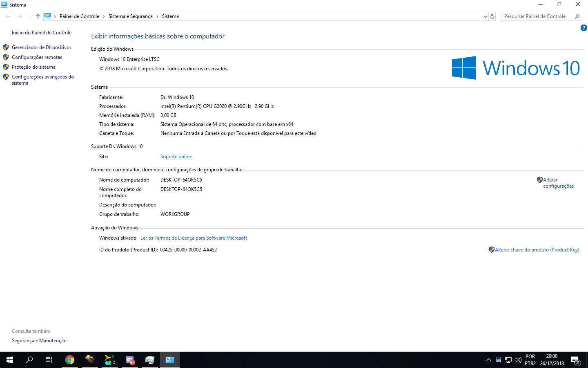Switch POR PTB2 input language indicator
The width and height of the screenshot is (588, 368).
(x=530, y=360)
